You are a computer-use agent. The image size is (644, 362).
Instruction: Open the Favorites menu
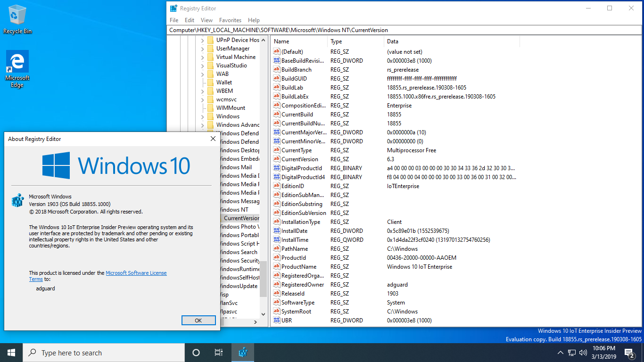point(230,20)
